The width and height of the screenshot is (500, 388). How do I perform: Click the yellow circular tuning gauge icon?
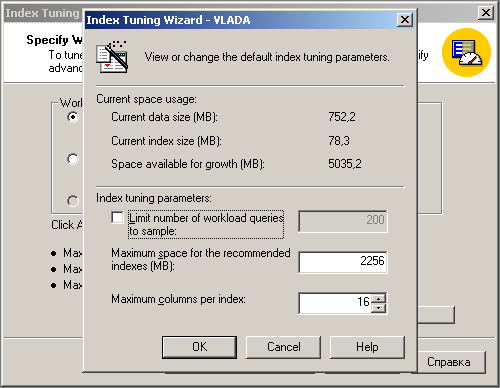(466, 52)
